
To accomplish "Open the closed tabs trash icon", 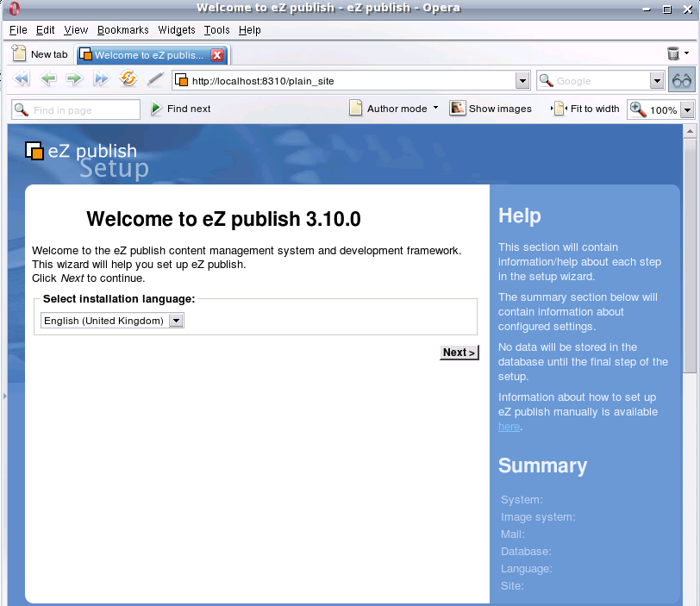I will [x=673, y=53].
